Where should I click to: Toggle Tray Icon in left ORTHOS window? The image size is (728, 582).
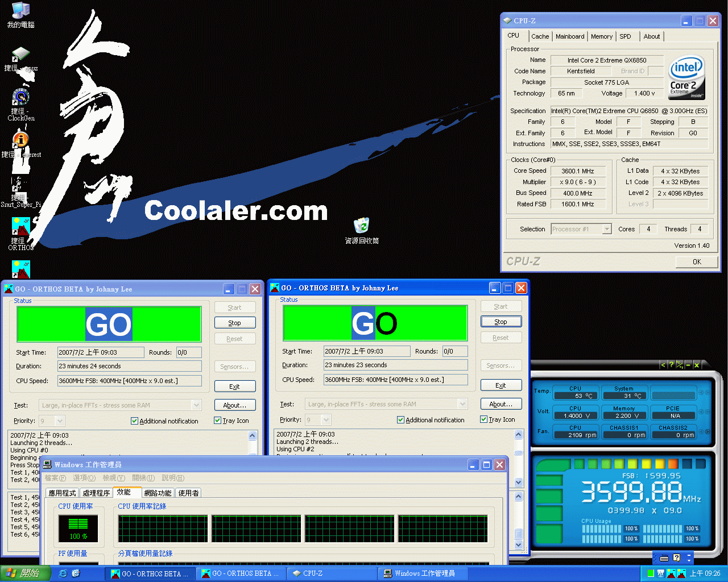click(x=218, y=421)
